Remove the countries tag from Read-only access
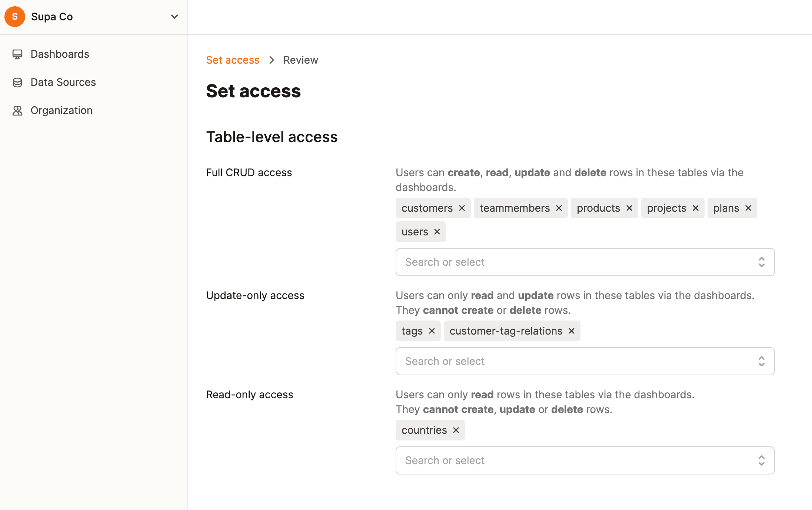Viewport: 812px width, 510px height. 456,430
